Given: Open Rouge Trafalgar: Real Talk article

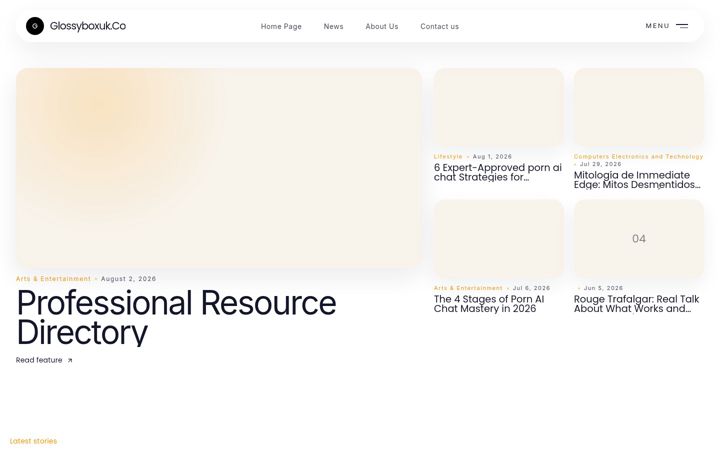Looking at the screenshot, I should [636, 304].
